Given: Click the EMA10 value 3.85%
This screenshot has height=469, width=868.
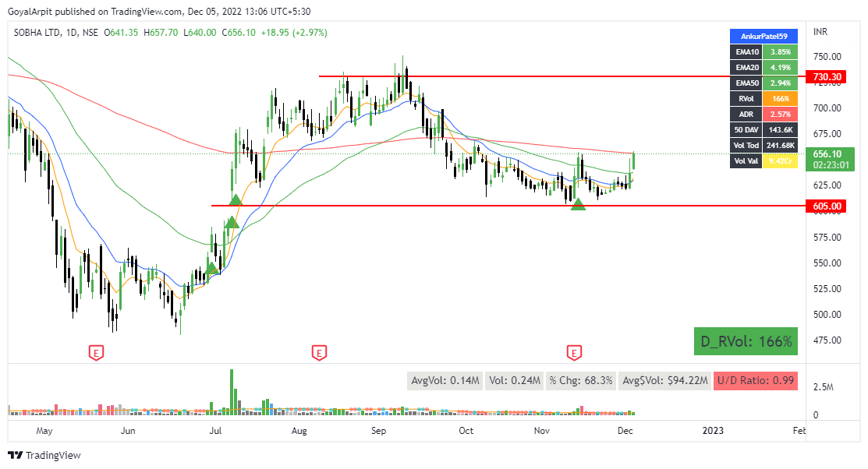Looking at the screenshot, I should [x=781, y=52].
